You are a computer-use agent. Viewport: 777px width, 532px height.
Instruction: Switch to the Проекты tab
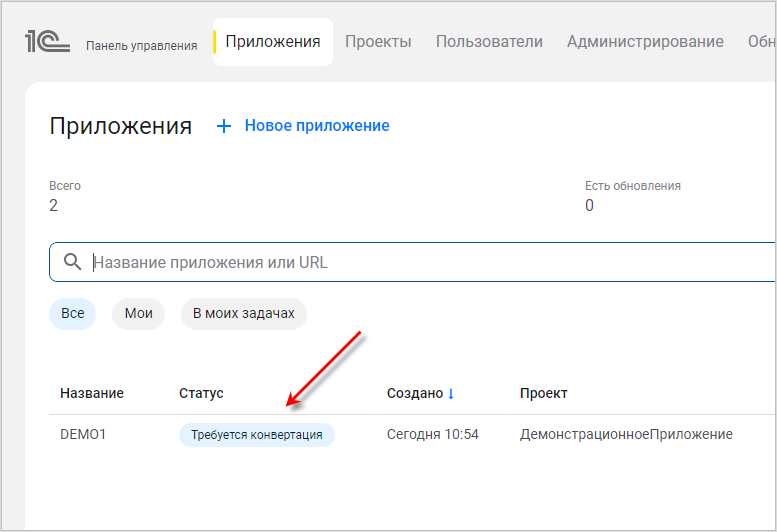378,42
